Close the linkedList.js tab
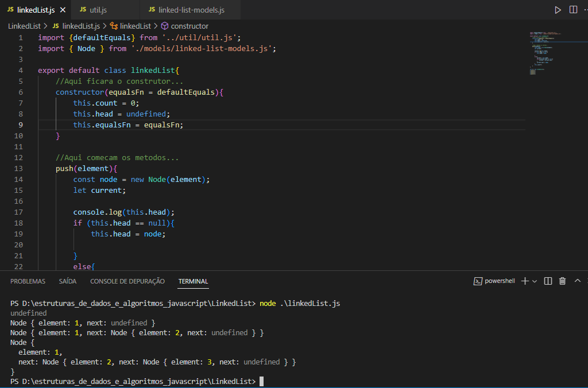This screenshot has width=588, height=388. [63, 10]
